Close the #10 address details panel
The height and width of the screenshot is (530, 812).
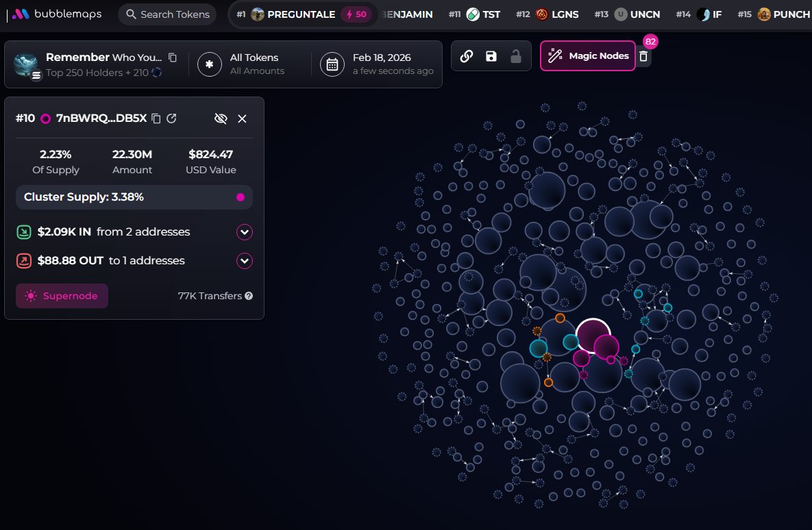[242, 118]
